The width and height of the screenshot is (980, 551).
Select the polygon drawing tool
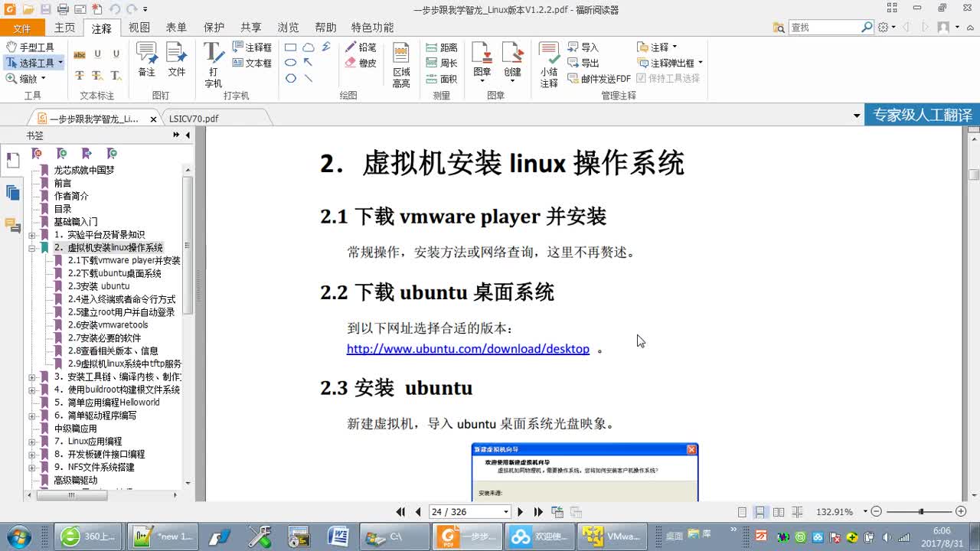point(291,78)
